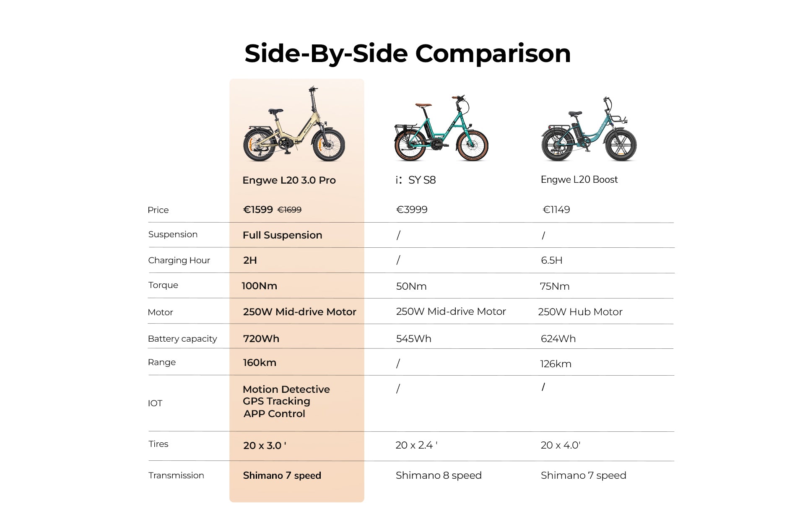Click the 126km range value

click(556, 364)
